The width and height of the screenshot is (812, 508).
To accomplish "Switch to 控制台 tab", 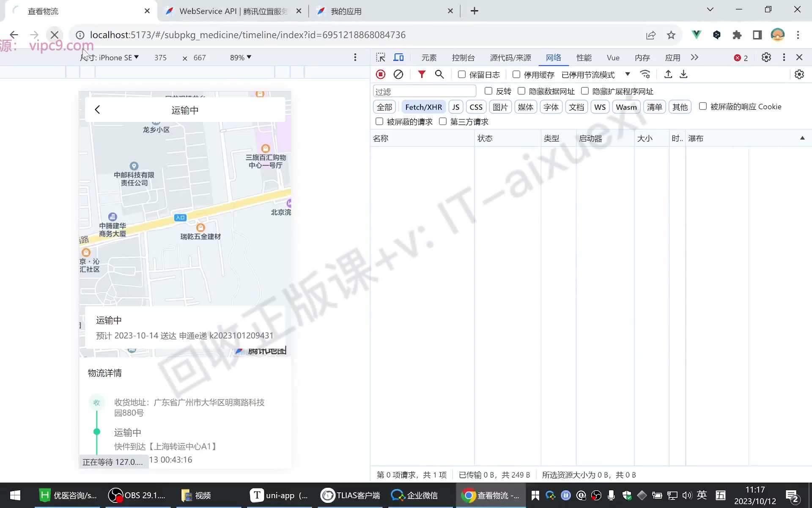I will click(463, 58).
